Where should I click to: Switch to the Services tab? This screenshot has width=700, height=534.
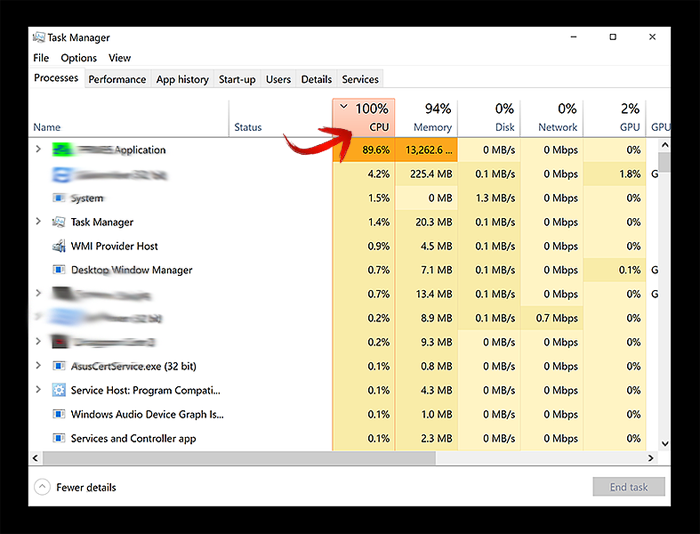click(x=360, y=79)
